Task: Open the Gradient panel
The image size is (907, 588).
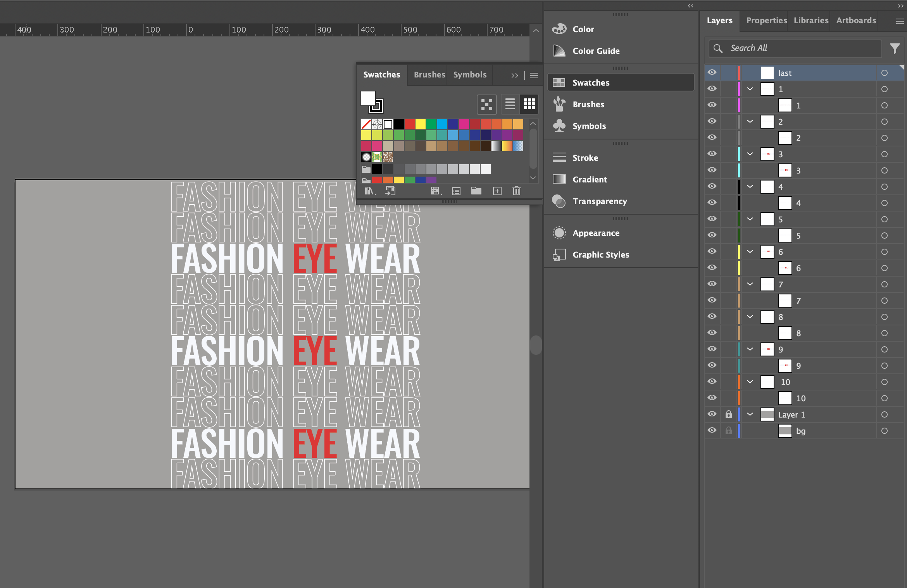Action: click(x=590, y=179)
